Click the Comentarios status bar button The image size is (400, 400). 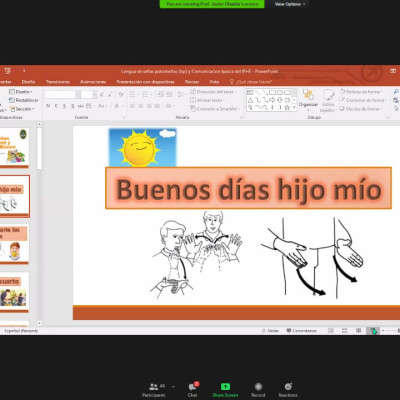(301, 331)
